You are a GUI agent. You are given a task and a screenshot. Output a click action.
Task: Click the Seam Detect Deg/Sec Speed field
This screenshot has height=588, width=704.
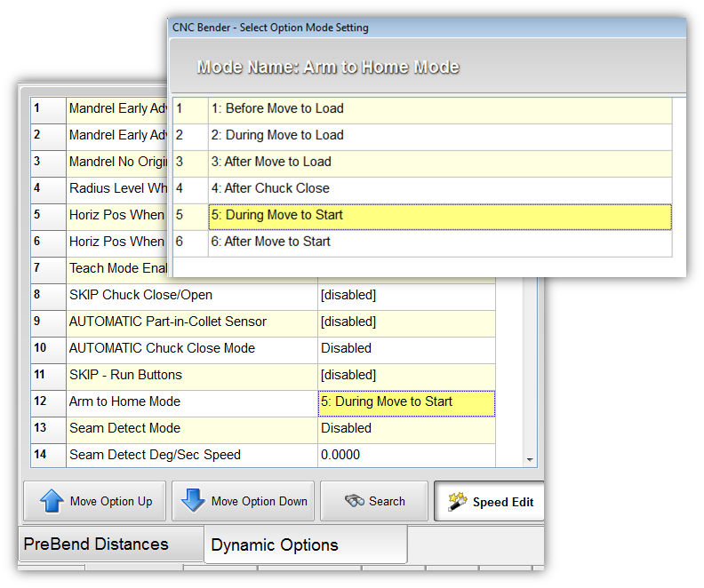(405, 456)
